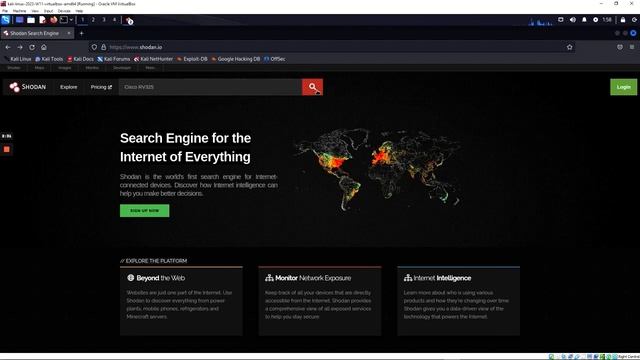Open the OffSec bookmark
The image size is (640, 360).
pyautogui.click(x=275, y=59)
